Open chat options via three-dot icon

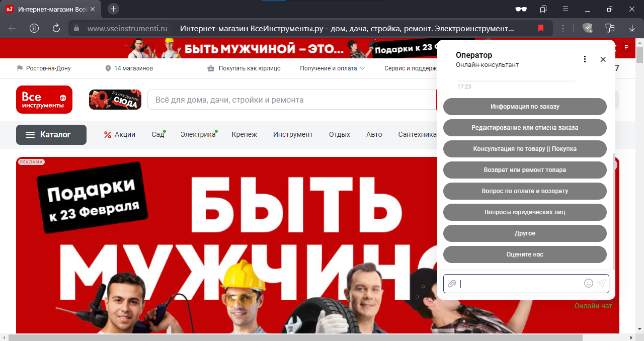tap(585, 59)
